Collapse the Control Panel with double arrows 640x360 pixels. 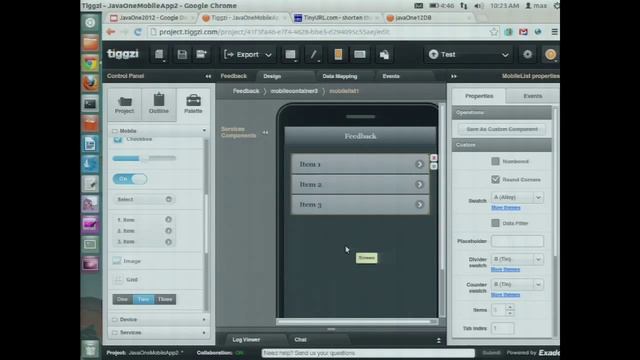[208, 76]
